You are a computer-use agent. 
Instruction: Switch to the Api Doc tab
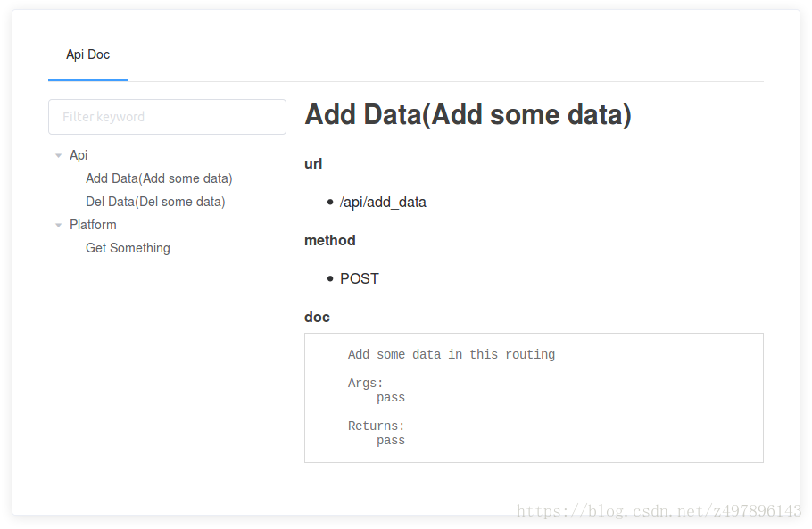(x=88, y=54)
